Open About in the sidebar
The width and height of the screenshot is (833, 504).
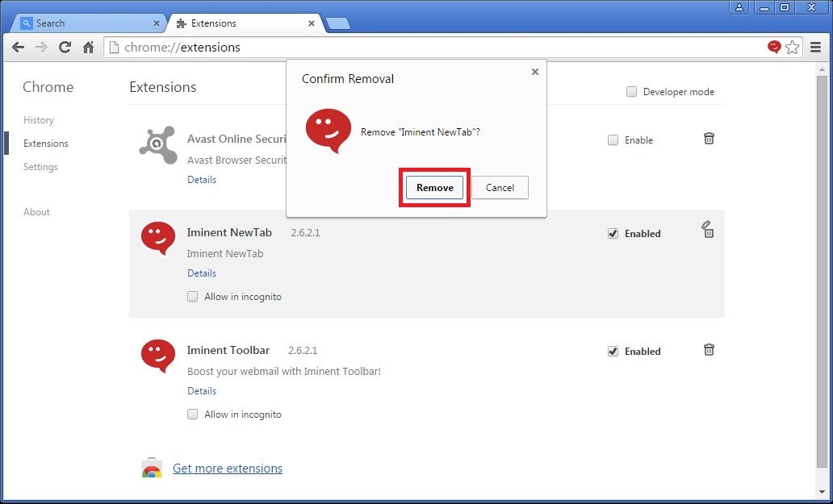(x=36, y=211)
